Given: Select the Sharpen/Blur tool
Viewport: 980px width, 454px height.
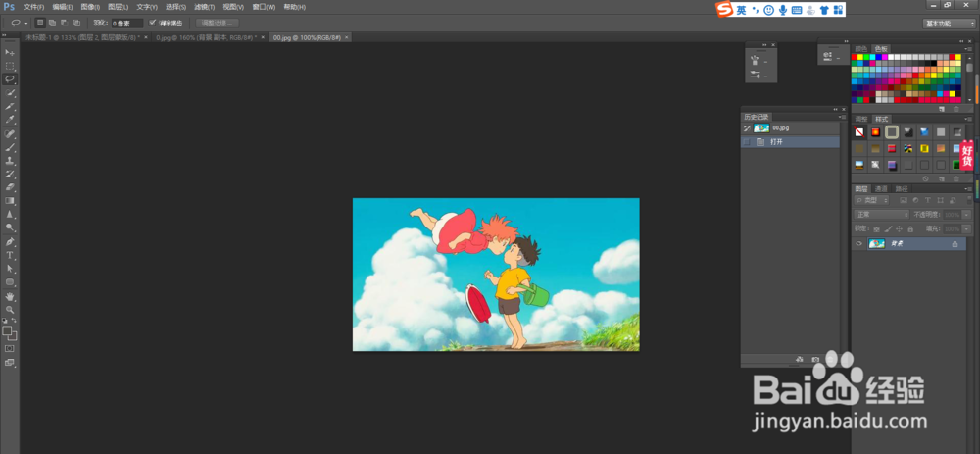Looking at the screenshot, I should (10, 214).
